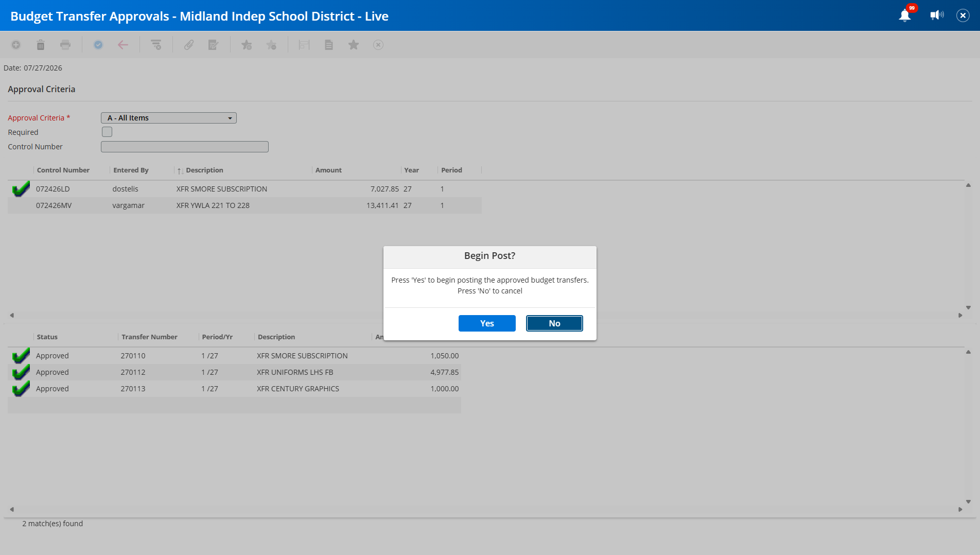Toggle checkmark for transfer 270110
The width and height of the screenshot is (980, 555).
point(21,356)
